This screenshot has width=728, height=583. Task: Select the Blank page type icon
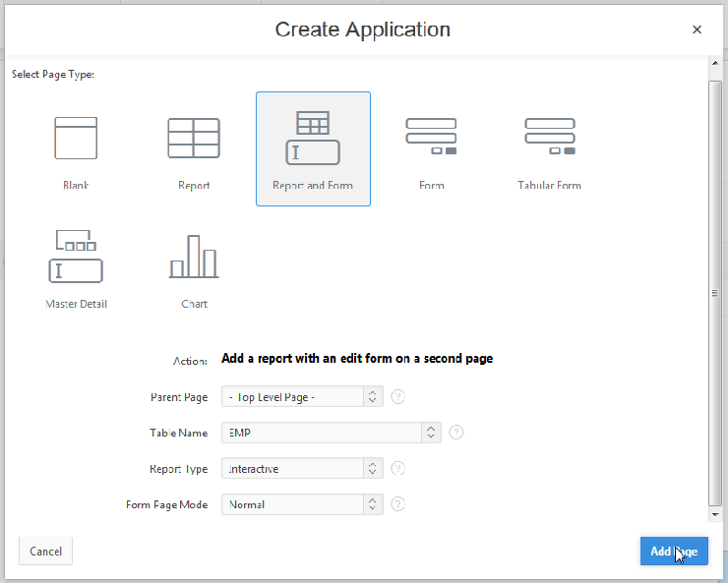76,139
